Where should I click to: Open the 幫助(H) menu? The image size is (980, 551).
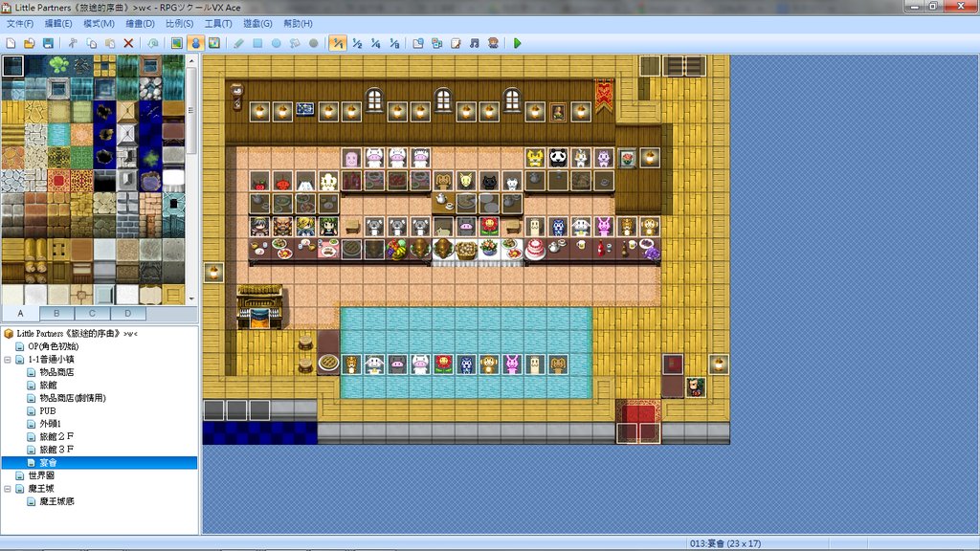[298, 24]
